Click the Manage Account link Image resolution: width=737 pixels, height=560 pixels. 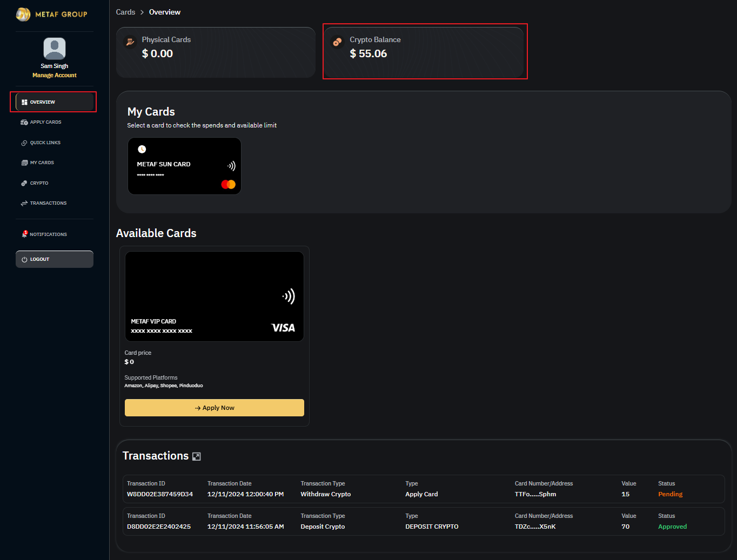click(x=55, y=75)
